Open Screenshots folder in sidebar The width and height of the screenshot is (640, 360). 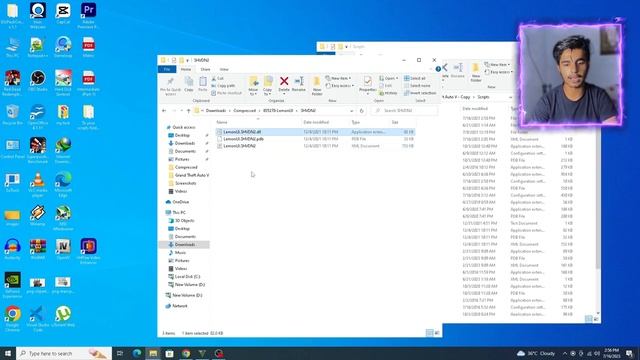coord(186,183)
